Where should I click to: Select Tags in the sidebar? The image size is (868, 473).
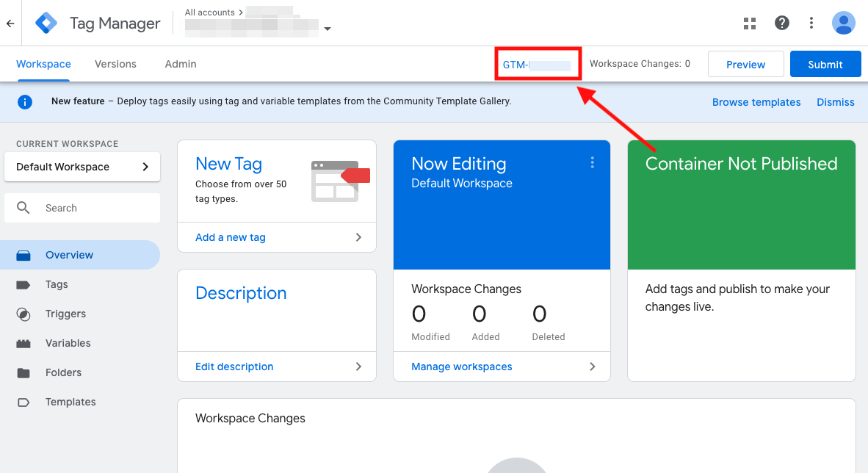(x=80, y=284)
